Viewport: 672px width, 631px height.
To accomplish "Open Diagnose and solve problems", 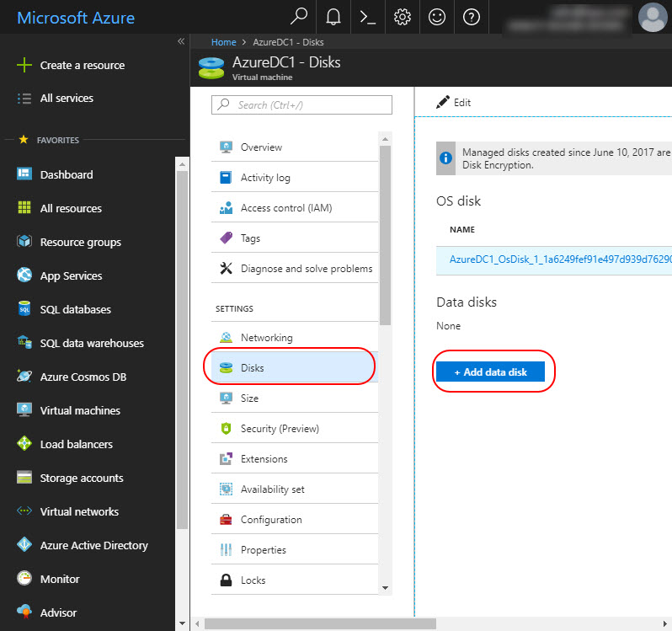I will tap(295, 269).
